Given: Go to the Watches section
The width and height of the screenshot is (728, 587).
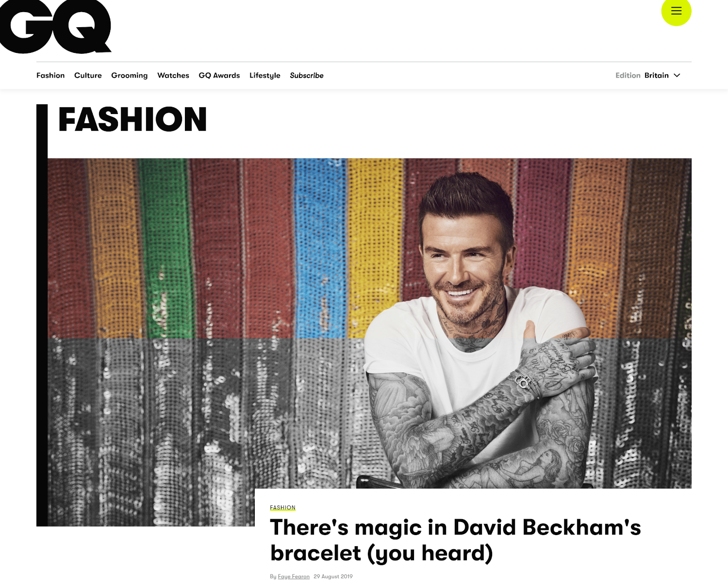Looking at the screenshot, I should click(173, 76).
